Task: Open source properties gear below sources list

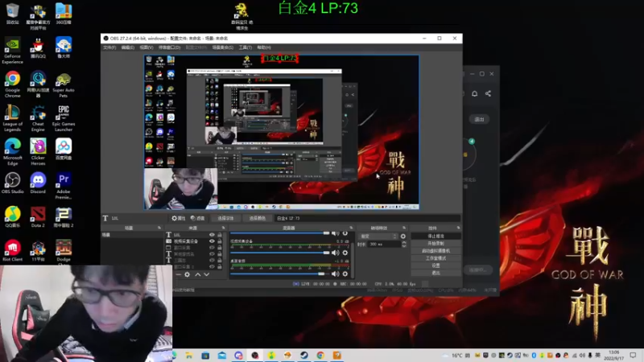Action: pyautogui.click(x=188, y=274)
